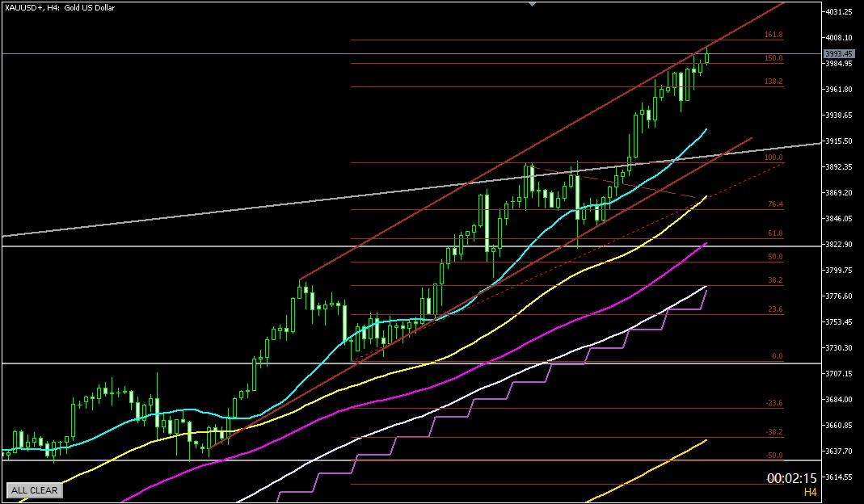Click the ALL CLEAR button

tap(34, 490)
